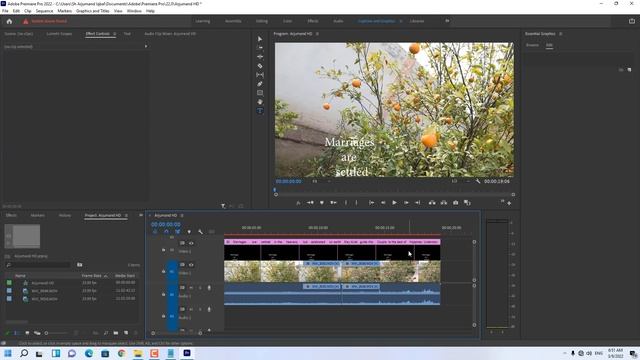The image size is (640, 360).
Task: Toggle Snap in timeline
Action: point(166,231)
